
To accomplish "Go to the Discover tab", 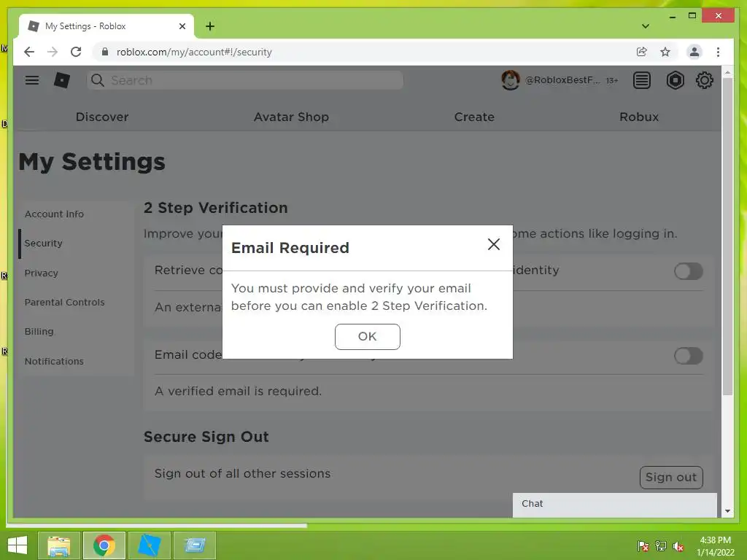I will pos(102,117).
